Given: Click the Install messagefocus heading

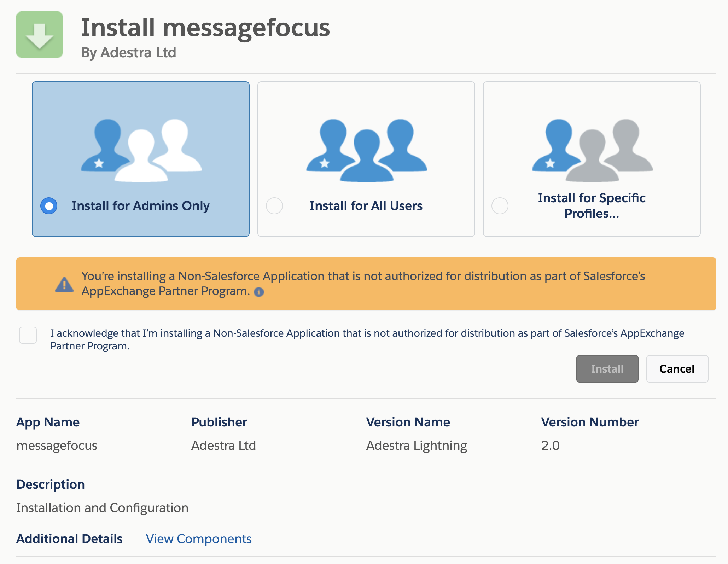Looking at the screenshot, I should (205, 28).
